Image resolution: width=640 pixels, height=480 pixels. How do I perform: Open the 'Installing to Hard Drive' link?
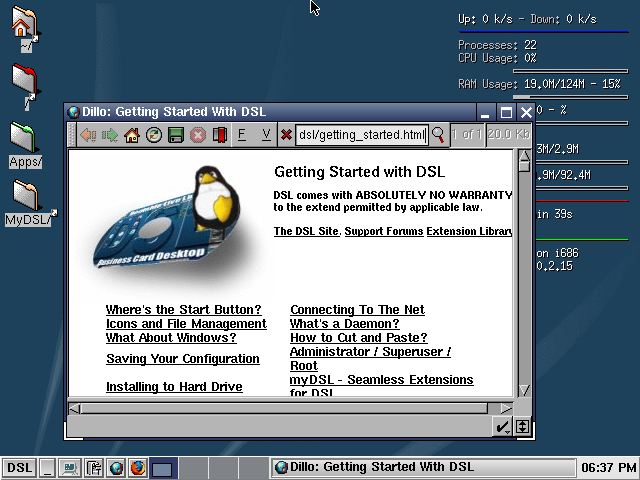tap(174, 387)
